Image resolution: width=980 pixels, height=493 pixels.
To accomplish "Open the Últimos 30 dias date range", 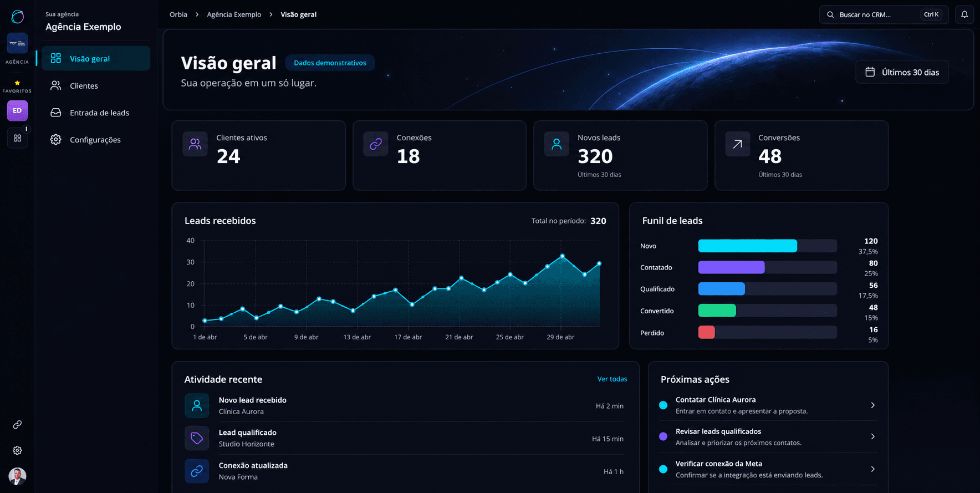I will (x=902, y=72).
